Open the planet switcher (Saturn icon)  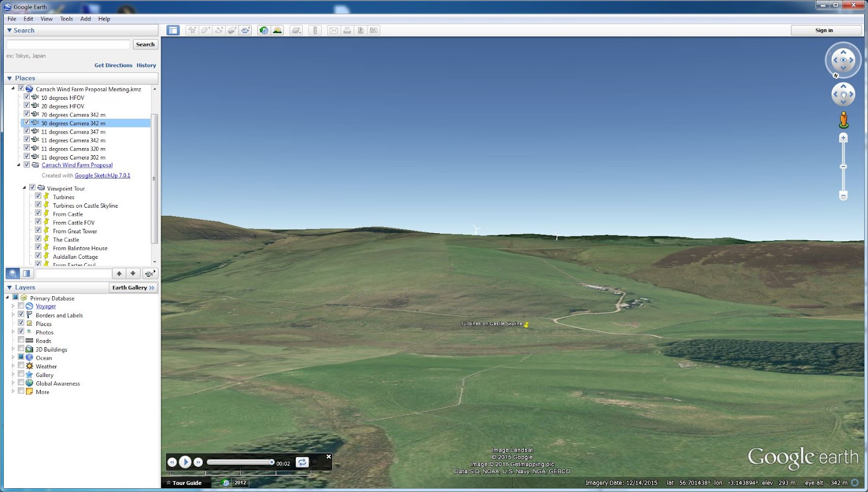296,30
